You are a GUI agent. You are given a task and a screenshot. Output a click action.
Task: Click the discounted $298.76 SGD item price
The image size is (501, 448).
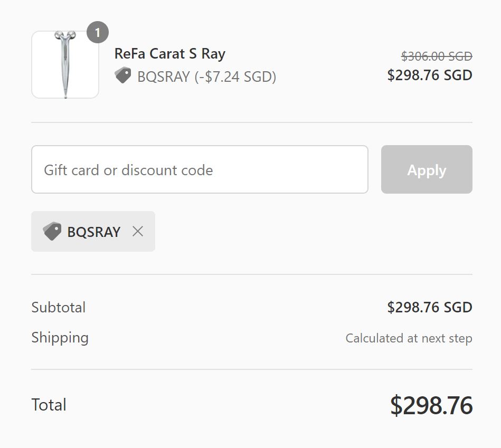(429, 75)
